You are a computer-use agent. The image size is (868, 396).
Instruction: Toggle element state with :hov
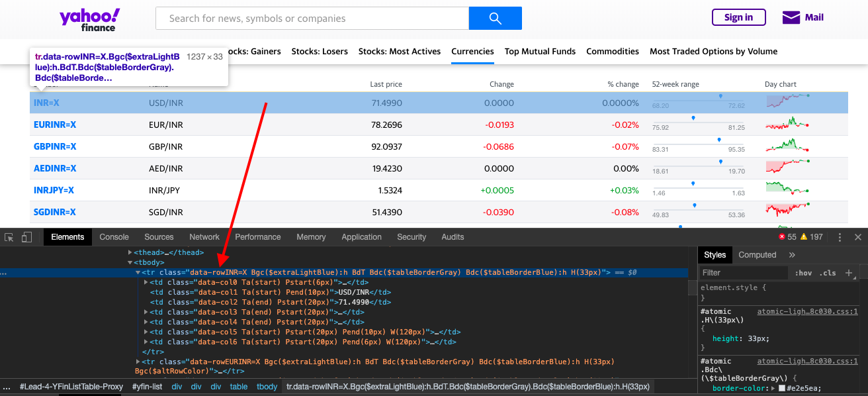pos(803,272)
